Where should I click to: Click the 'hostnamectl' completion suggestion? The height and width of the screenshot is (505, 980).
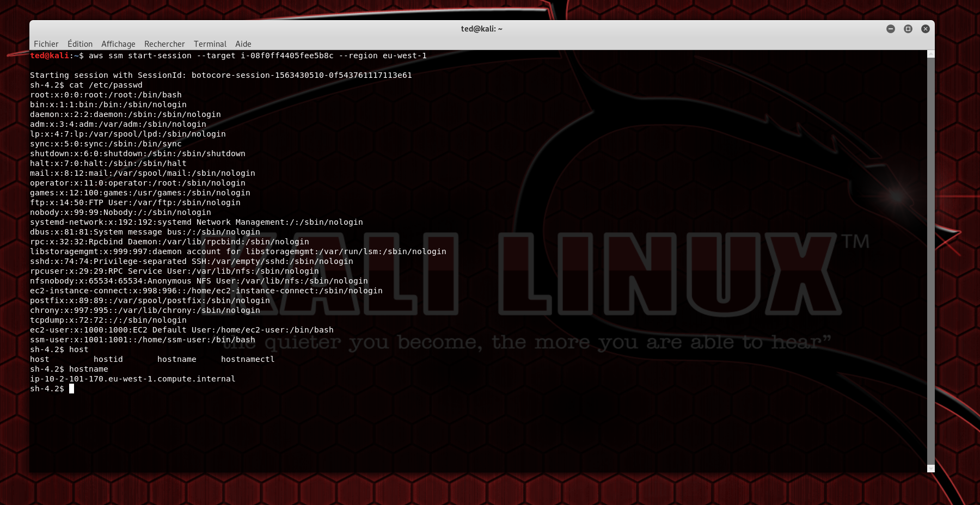pos(248,359)
